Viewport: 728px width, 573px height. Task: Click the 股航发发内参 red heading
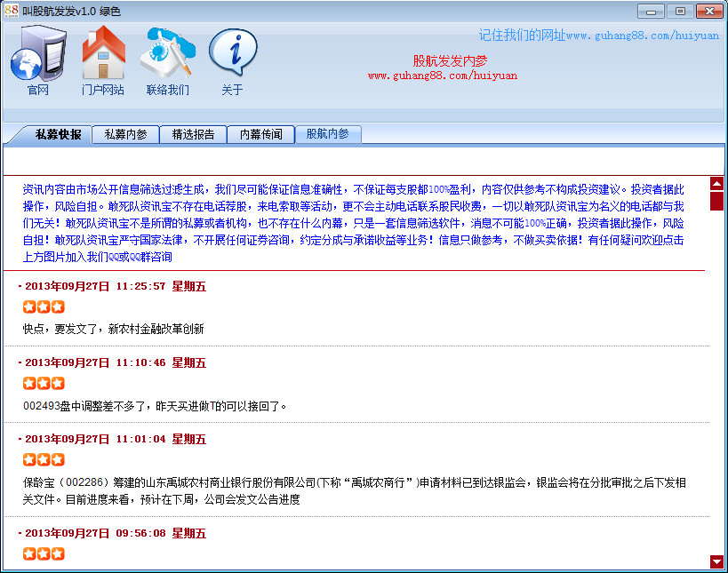click(x=450, y=60)
